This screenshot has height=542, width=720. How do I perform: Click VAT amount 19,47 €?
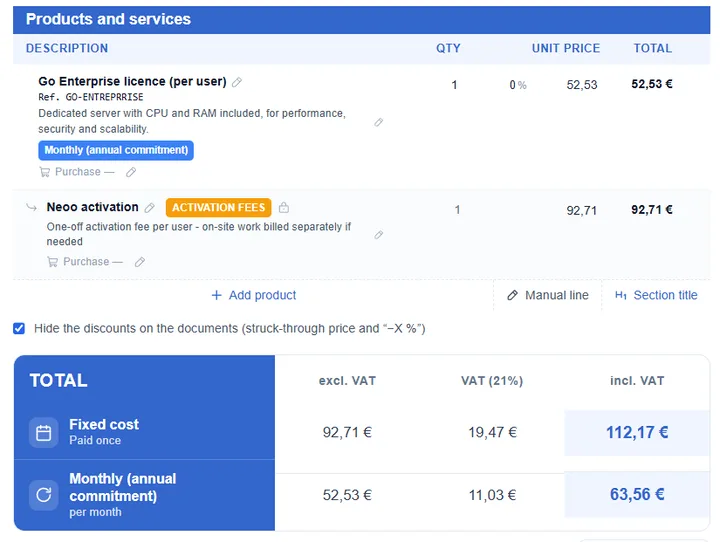492,432
